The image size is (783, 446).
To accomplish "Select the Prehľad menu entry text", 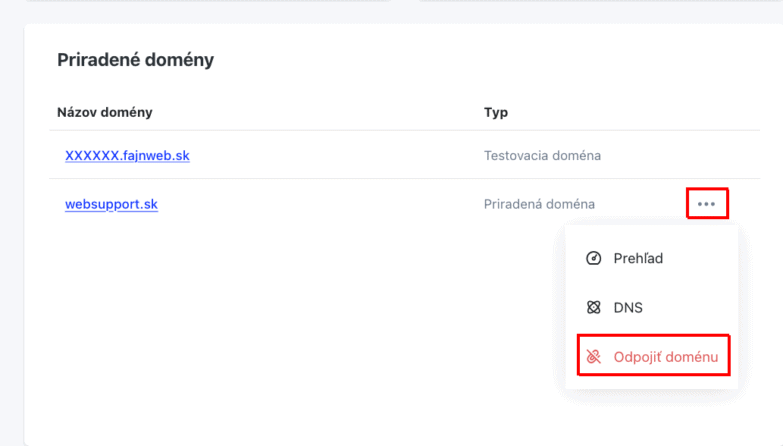I will point(638,258).
